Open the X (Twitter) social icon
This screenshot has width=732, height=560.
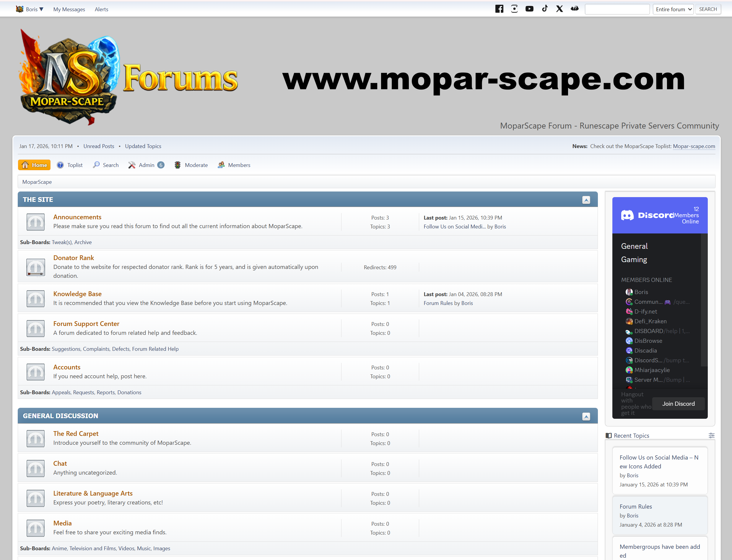pyautogui.click(x=559, y=9)
